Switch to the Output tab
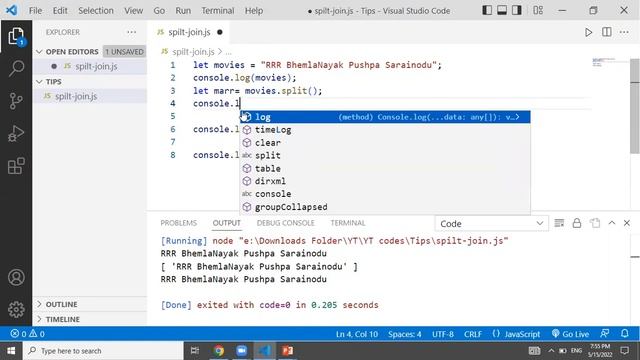 (227, 223)
